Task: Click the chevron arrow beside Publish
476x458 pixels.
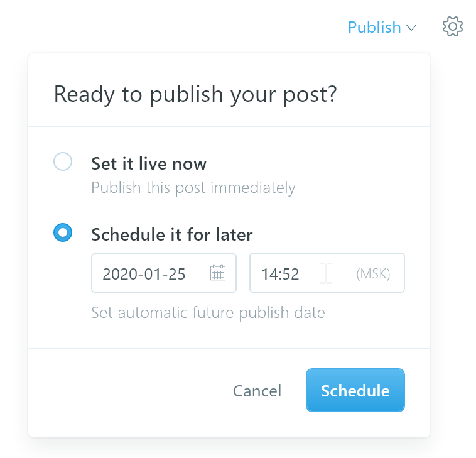Action: click(411, 28)
